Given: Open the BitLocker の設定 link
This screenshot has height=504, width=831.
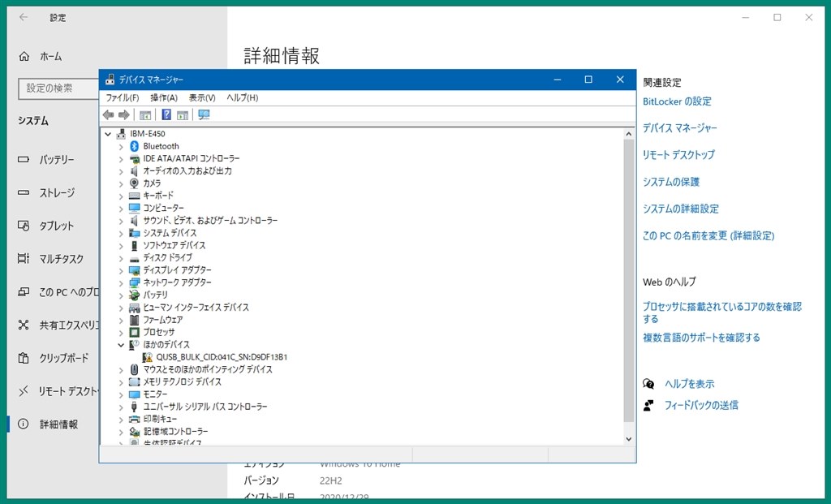Looking at the screenshot, I should (677, 101).
